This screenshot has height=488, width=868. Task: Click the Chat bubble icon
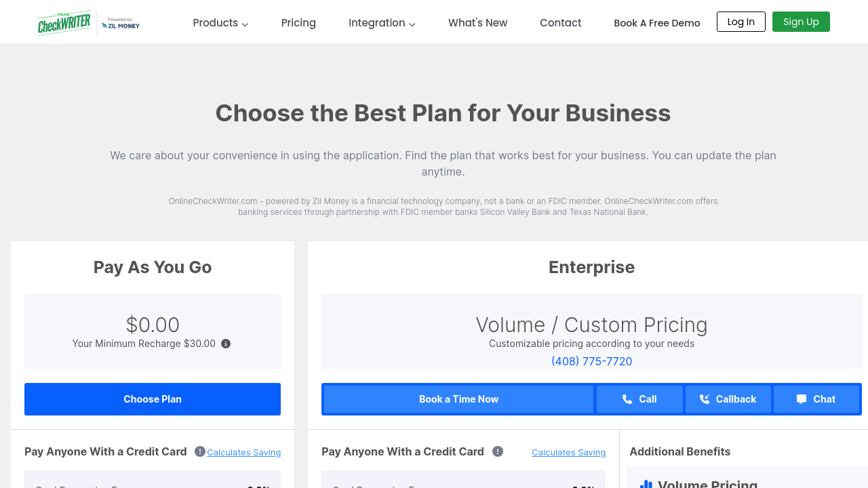tap(802, 399)
